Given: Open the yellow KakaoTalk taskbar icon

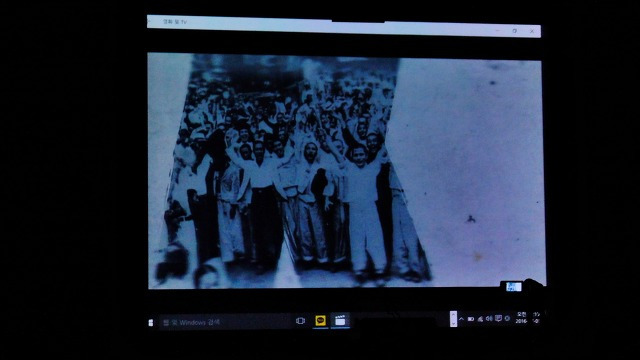Looking at the screenshot, I should pyautogui.click(x=321, y=321).
